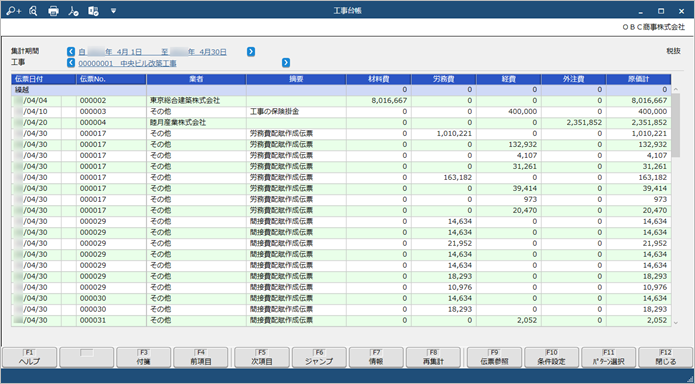Viewport: 695px width, 384px height.
Task: Select the 132,932 経費 cell
Action: tap(509, 145)
